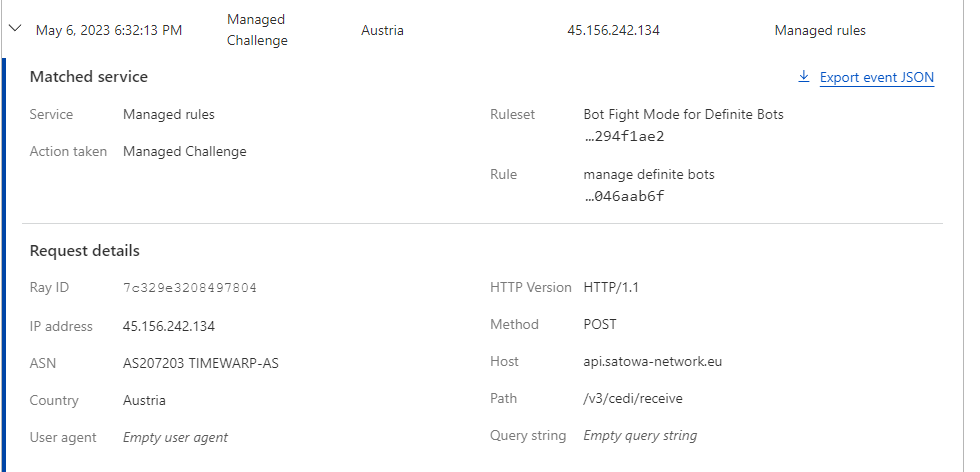Screen dimensions: 980x472
Task: Click the IP 45.156.242.134 in the event row
Action: coord(613,30)
